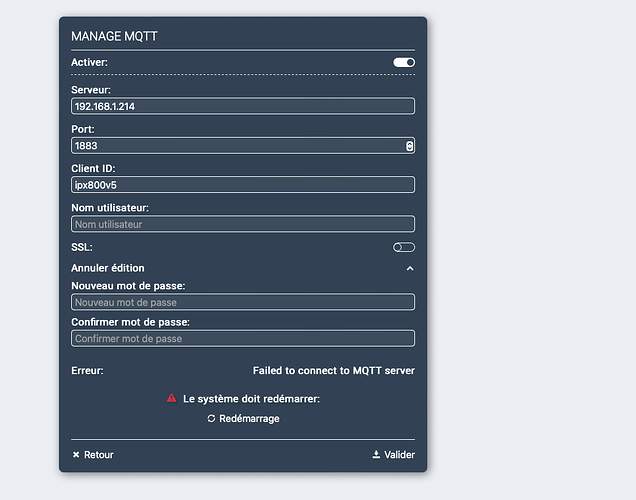Viewport: 636px width, 500px height.
Task: Click the X icon beside Retour
Action: (76, 455)
